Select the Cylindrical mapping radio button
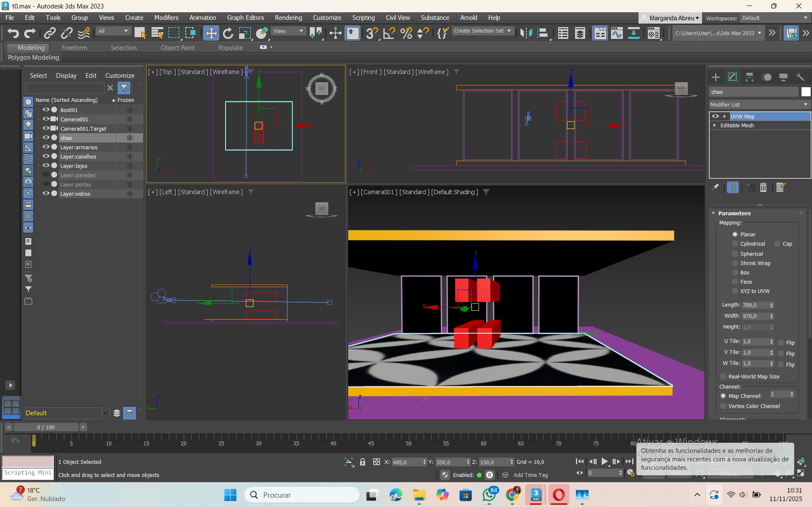Screen dimensions: 812x507 (735, 244)
